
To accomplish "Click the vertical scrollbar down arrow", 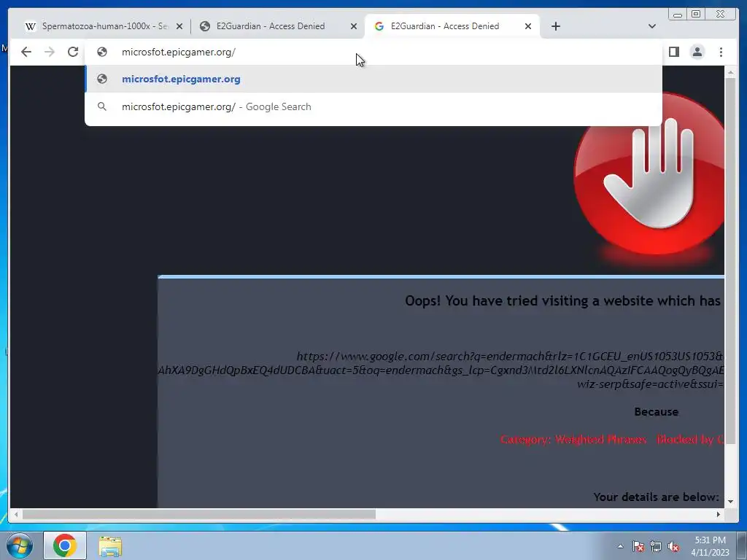I will pyautogui.click(x=730, y=502).
